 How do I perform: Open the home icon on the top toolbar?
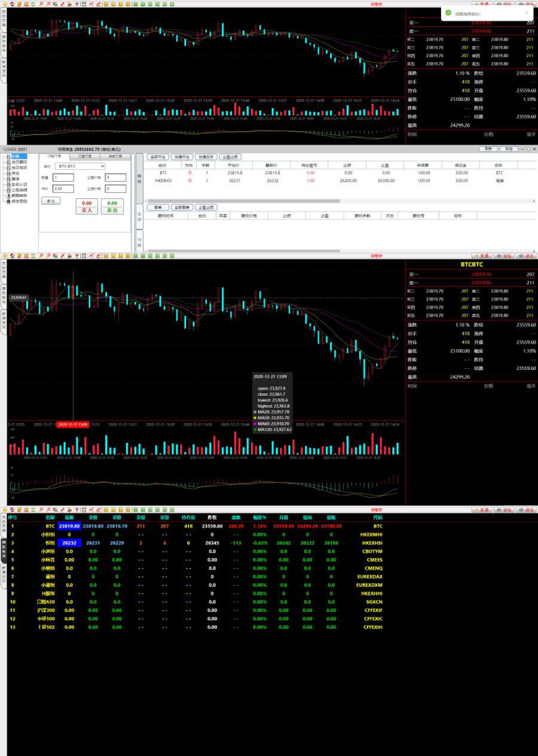point(11,4)
